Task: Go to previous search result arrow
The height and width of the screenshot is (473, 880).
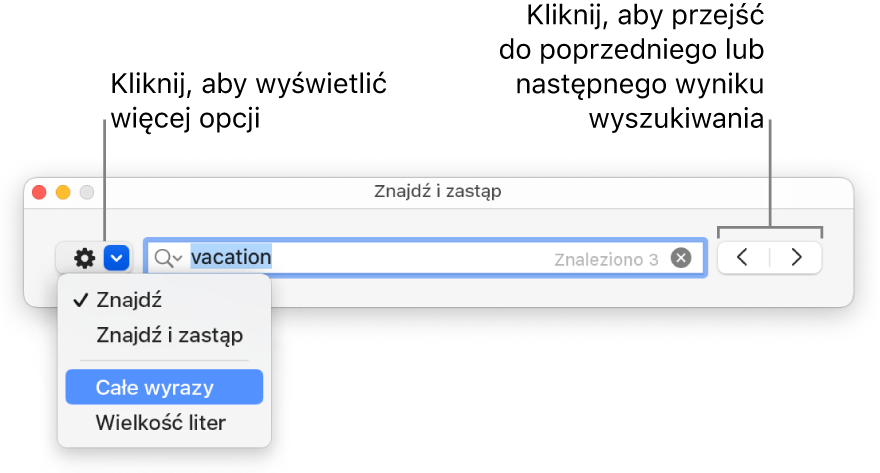Action: (742, 257)
